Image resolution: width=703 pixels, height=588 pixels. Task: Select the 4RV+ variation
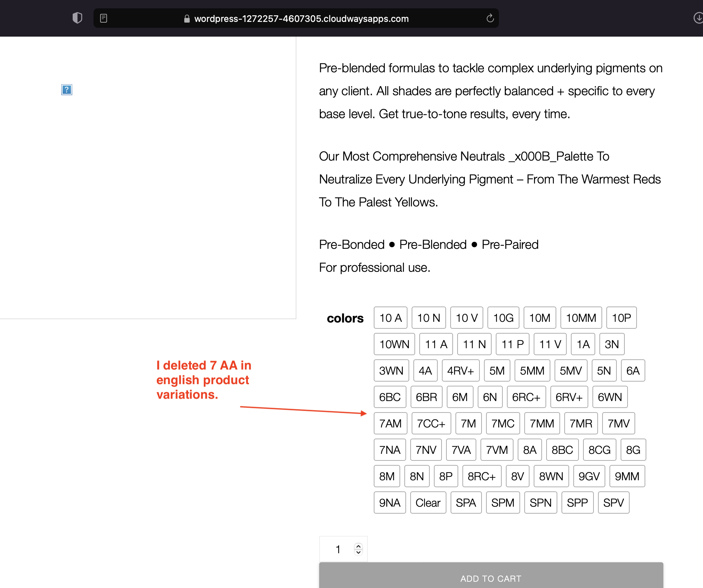pyautogui.click(x=460, y=370)
